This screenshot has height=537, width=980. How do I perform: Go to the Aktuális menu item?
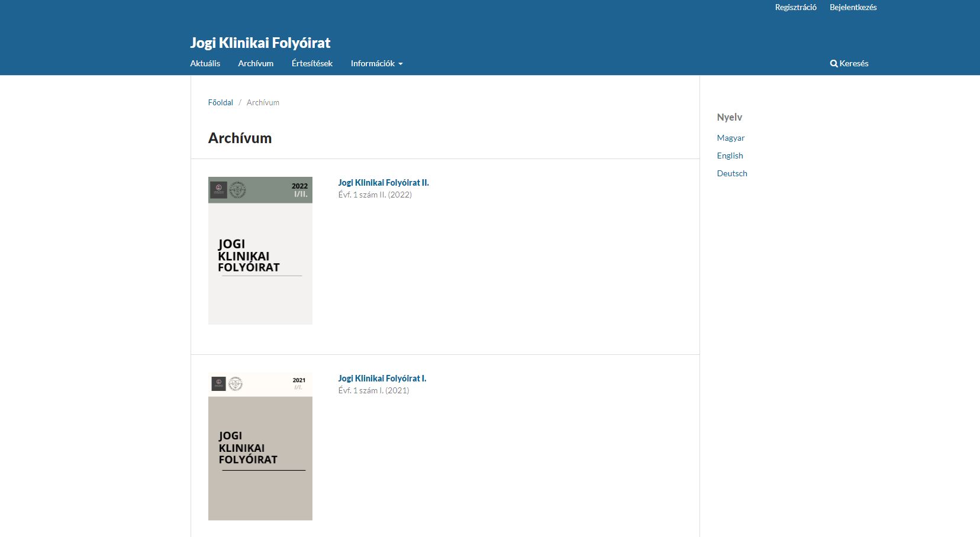(x=205, y=63)
